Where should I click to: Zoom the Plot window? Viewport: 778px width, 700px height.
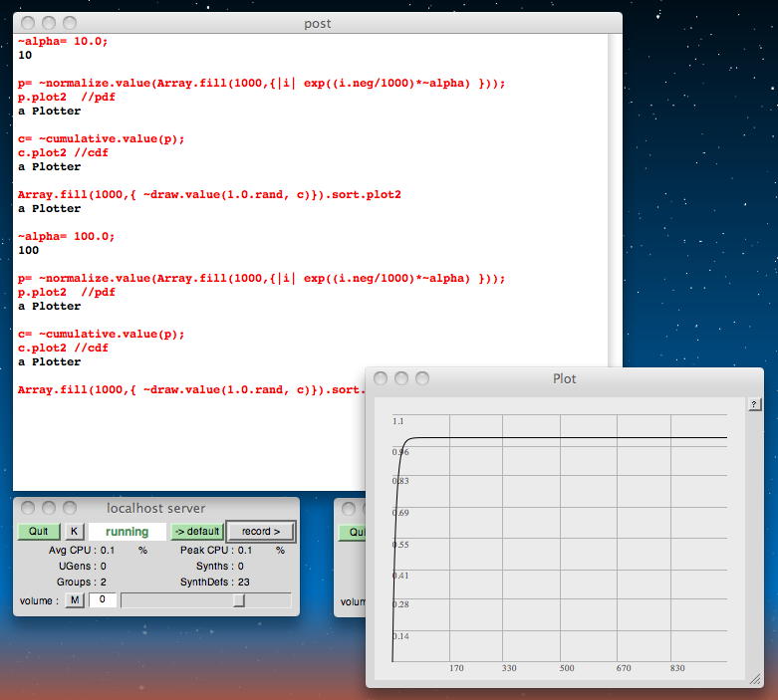(x=422, y=378)
